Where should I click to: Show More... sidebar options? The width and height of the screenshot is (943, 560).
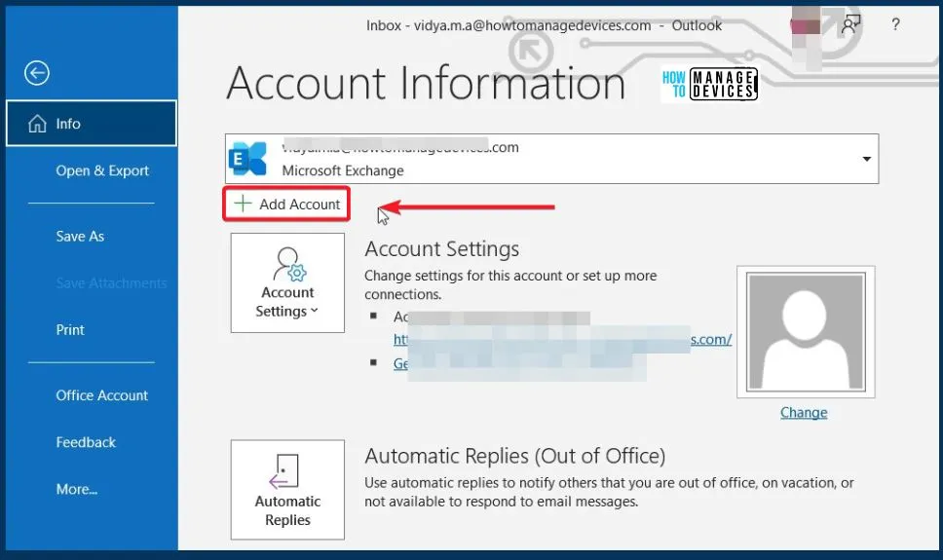pyautogui.click(x=76, y=489)
